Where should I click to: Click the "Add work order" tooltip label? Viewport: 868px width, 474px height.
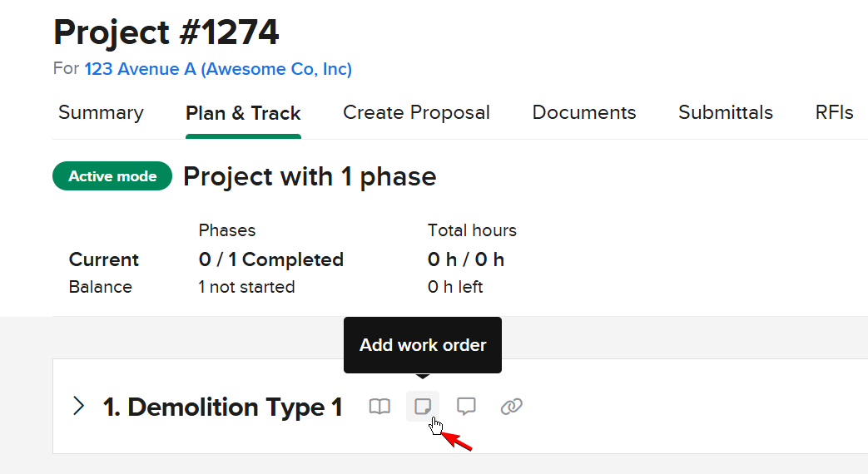pyautogui.click(x=423, y=345)
